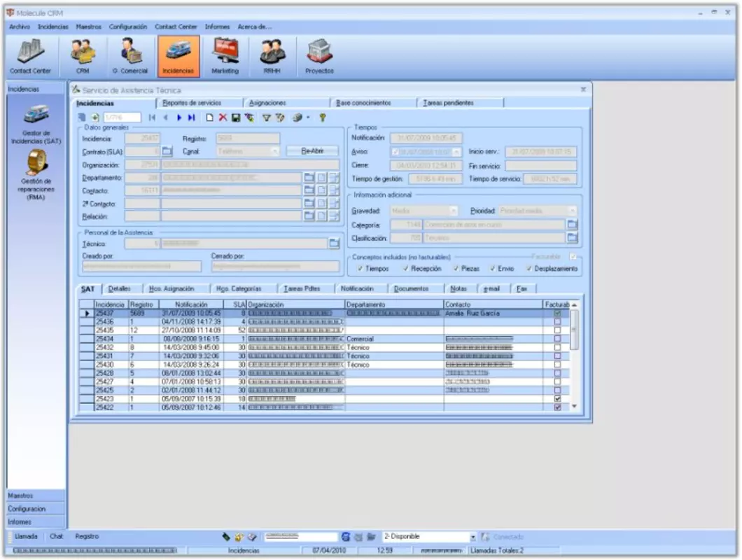Open the Informes menu
Viewport: 742px width, 560px height.
point(217,27)
